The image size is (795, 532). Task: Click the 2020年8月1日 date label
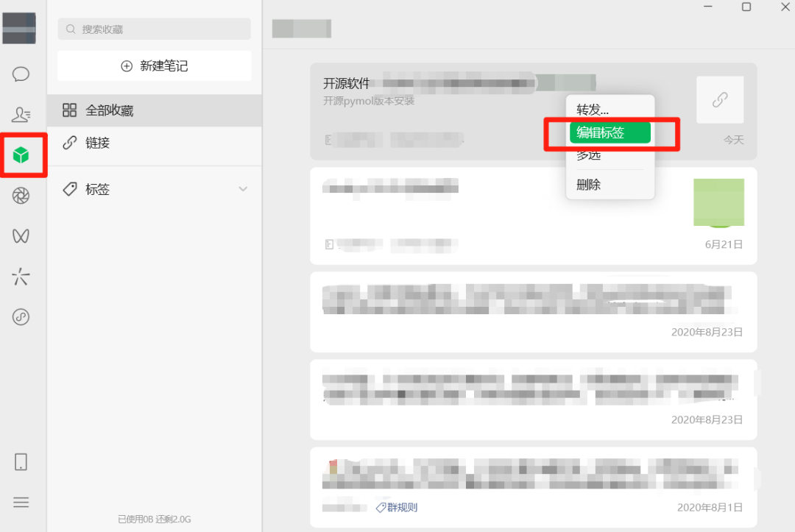click(x=710, y=507)
